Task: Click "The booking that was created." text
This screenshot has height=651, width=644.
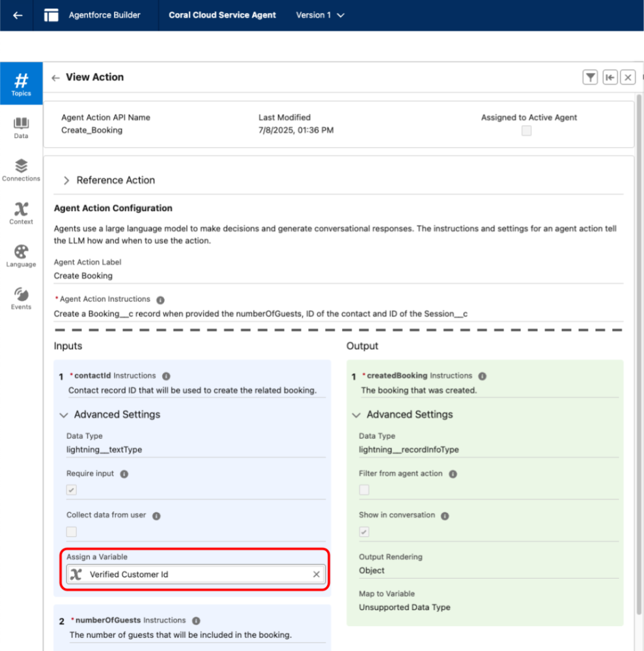Action: pos(419,390)
